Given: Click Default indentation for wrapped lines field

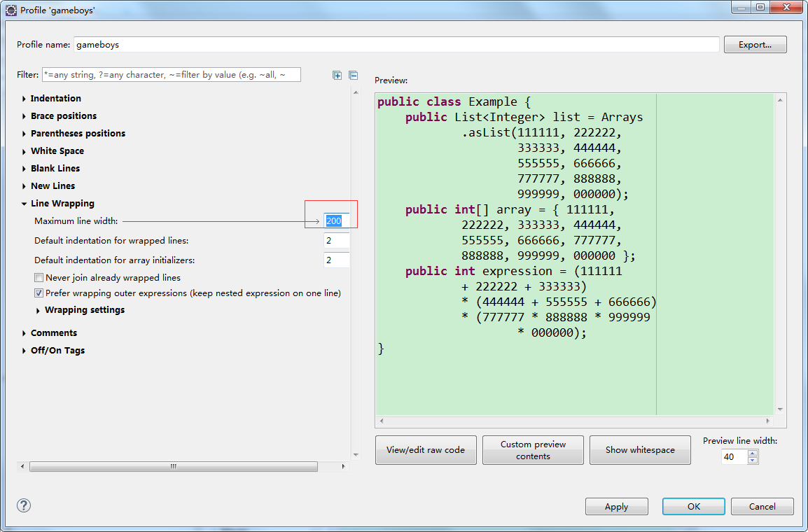Looking at the screenshot, I should pos(337,241).
